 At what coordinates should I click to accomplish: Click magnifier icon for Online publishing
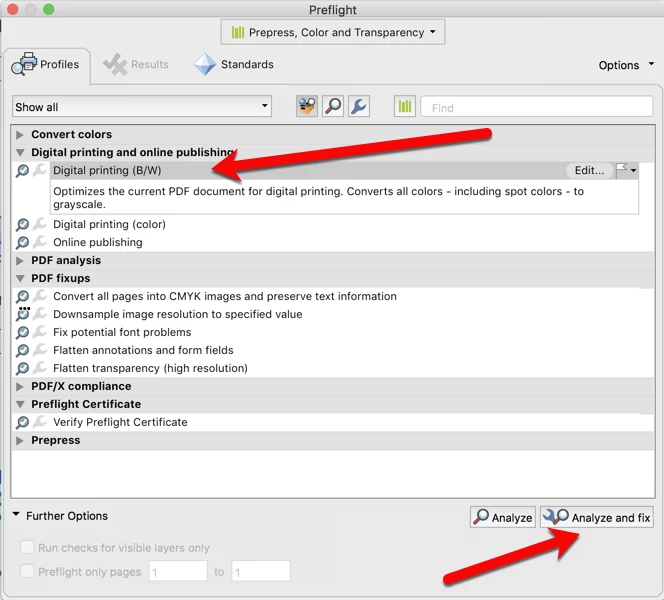tap(22, 243)
